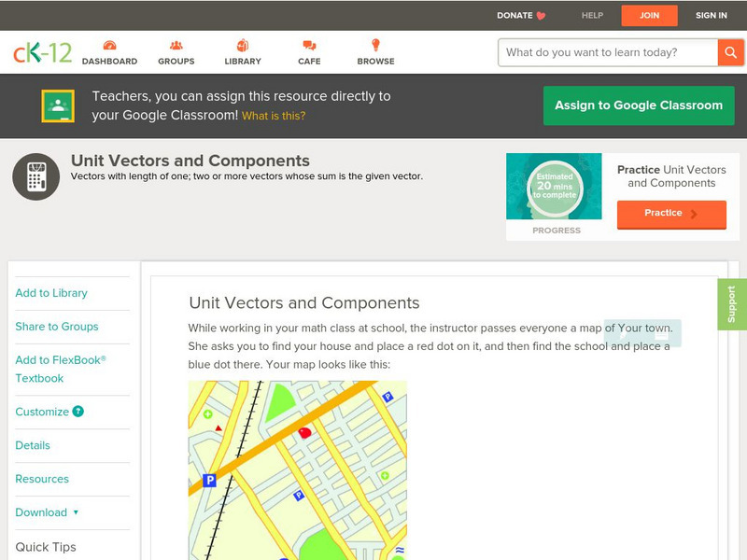Click the Customize link
747x560 pixels.
pyautogui.click(x=42, y=412)
